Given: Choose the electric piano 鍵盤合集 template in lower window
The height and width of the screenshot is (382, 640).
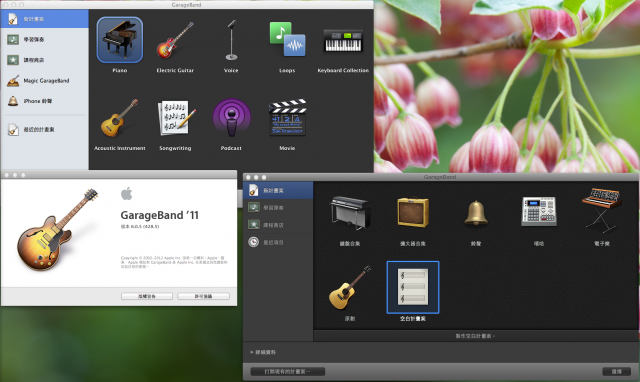Looking at the screenshot, I should [x=350, y=212].
